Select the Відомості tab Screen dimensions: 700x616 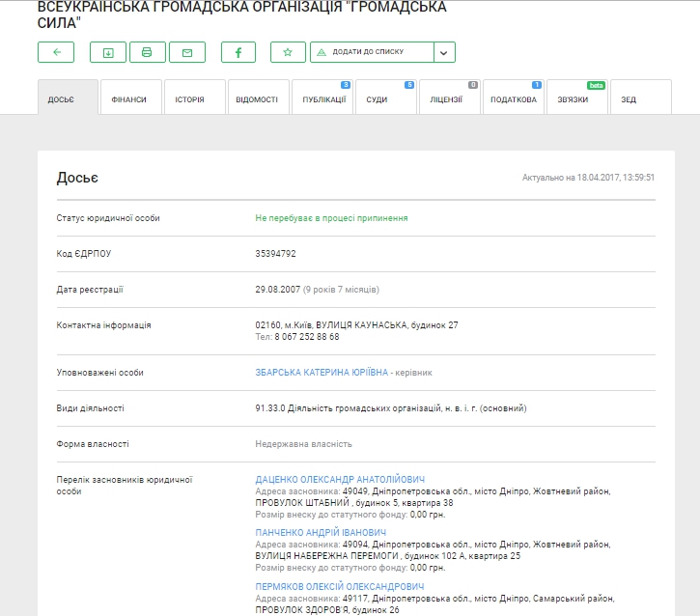tap(257, 99)
